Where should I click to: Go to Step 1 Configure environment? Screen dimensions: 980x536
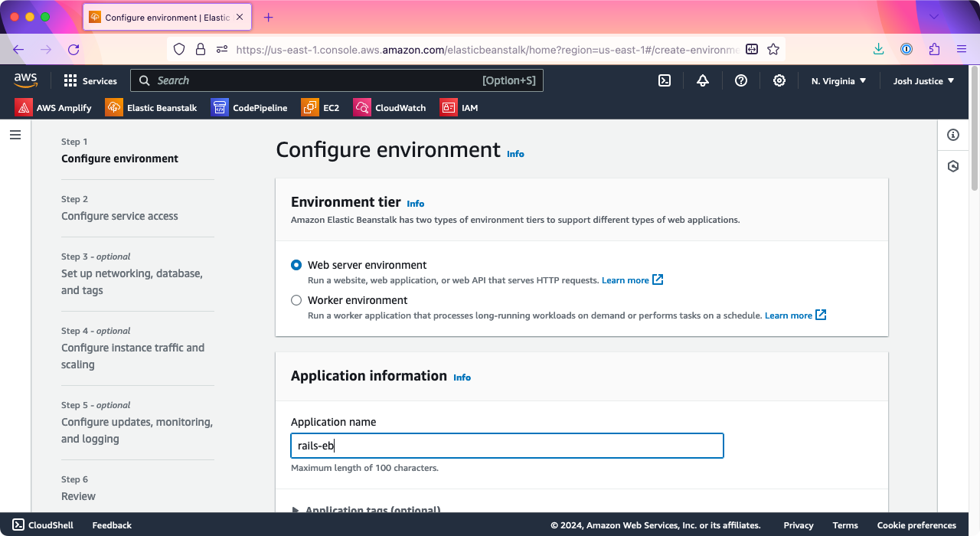pyautogui.click(x=119, y=159)
